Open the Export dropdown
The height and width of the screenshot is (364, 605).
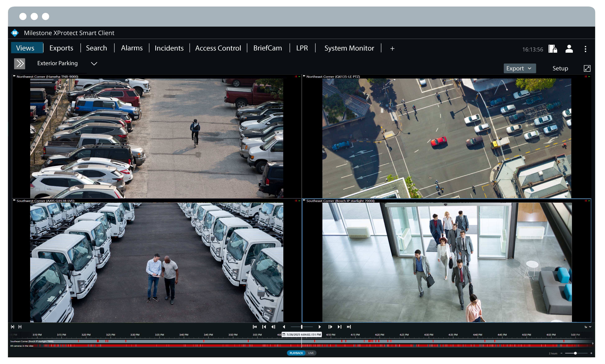click(x=520, y=68)
